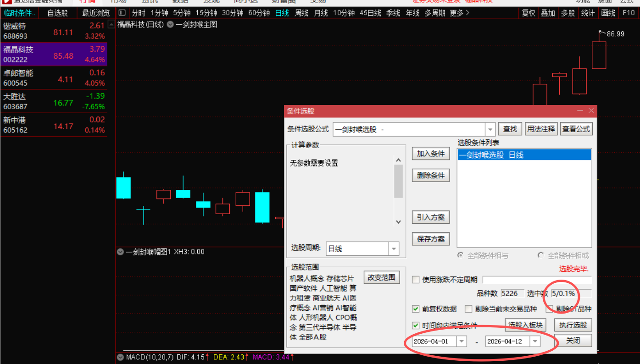Check 使用涨跌不定周期 checkbox
This screenshot has width=640, height=364.
(416, 280)
